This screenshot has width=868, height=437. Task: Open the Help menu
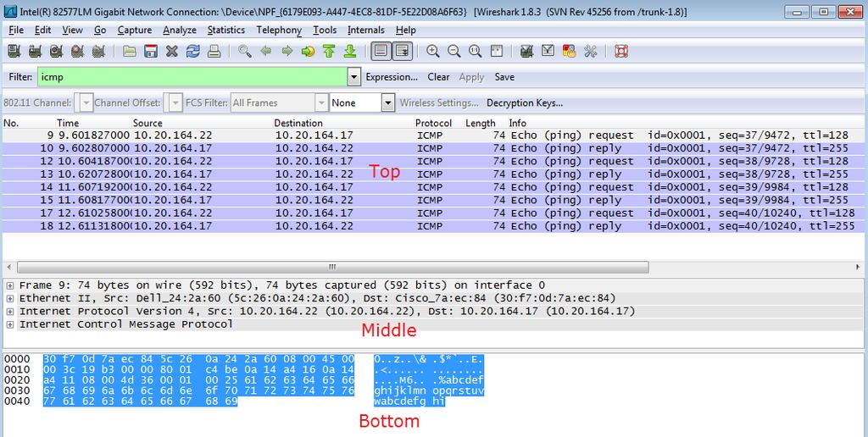tap(406, 30)
